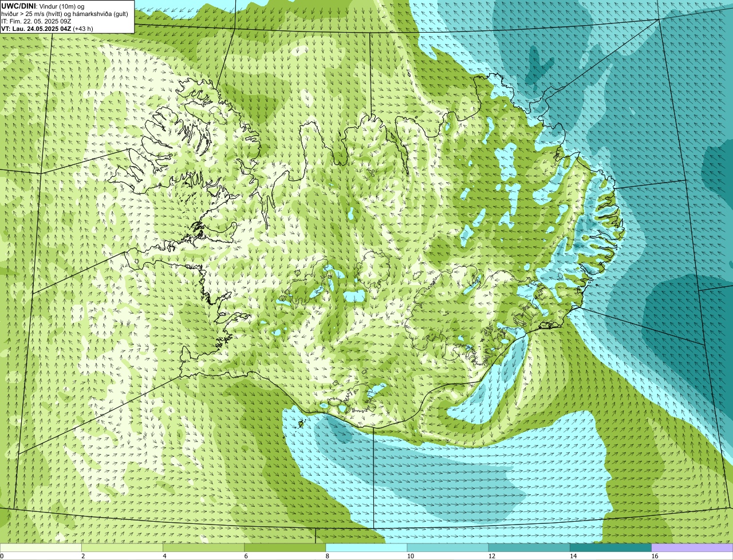Click the palest 0–2 m/s legend swatch

(41, 547)
